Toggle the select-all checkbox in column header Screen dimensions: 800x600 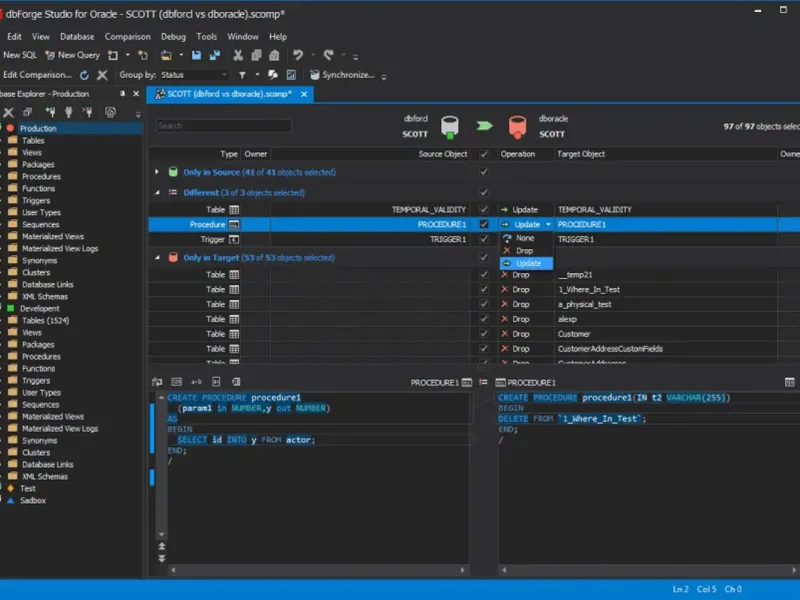(x=484, y=154)
